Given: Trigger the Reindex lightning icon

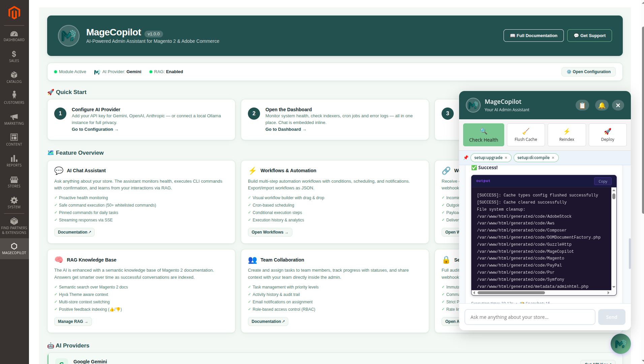Looking at the screenshot, I should coord(567,131).
